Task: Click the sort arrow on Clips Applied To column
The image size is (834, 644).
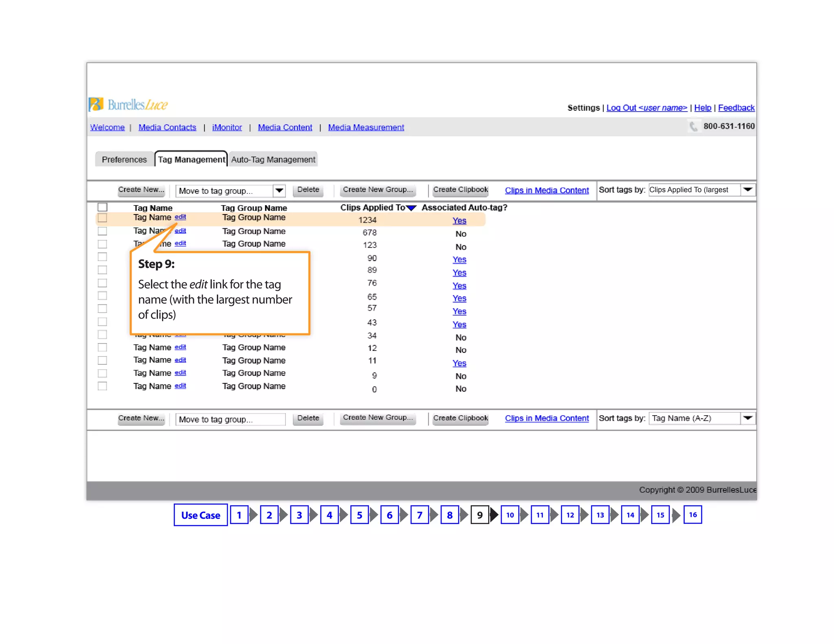Action: (x=411, y=208)
